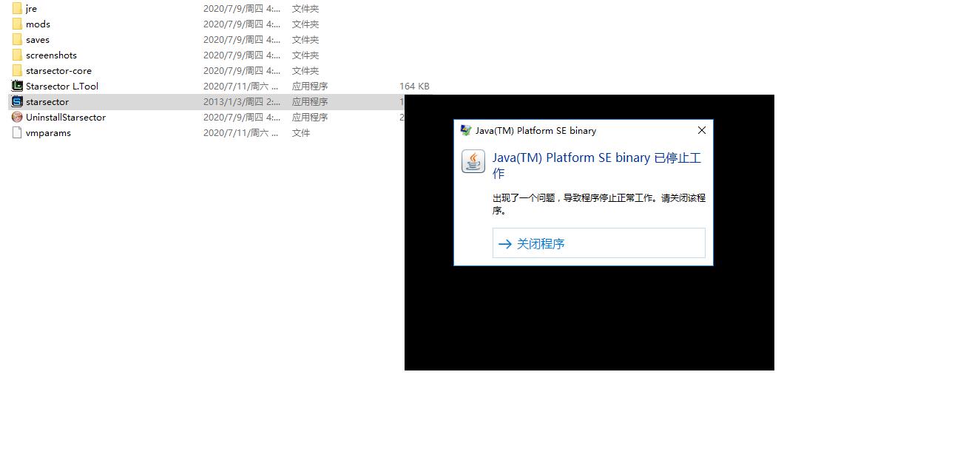Image resolution: width=980 pixels, height=457 pixels.
Task: Open the mods folder icon
Action: pyautogui.click(x=16, y=24)
